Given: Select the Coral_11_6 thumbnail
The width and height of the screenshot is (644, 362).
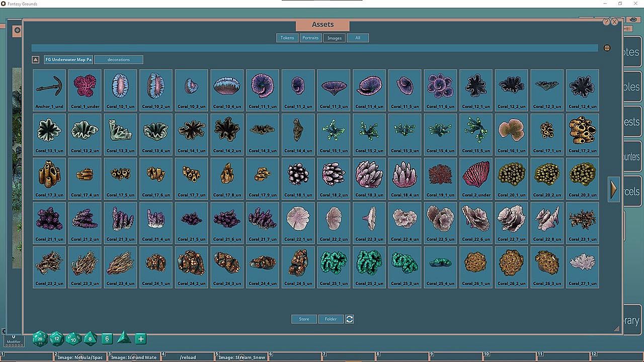Looking at the screenshot, I should click(x=440, y=90).
